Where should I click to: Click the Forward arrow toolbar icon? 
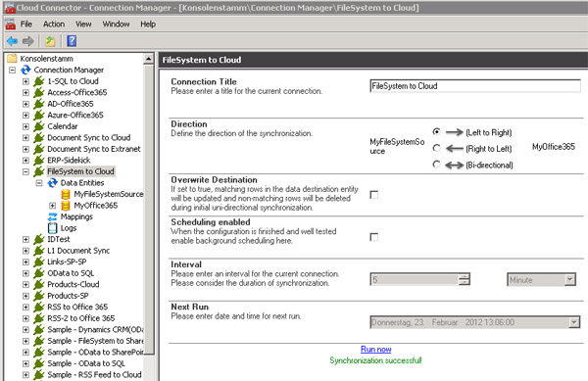pos(28,41)
